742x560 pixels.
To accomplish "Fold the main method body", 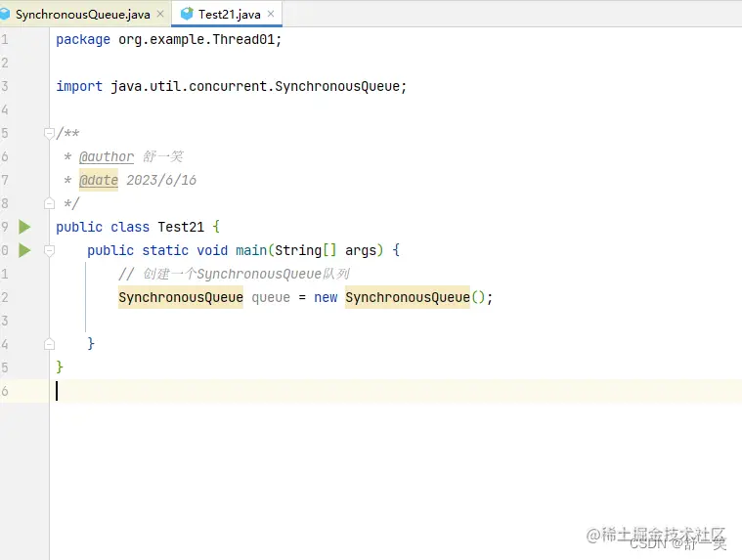I will coord(49,250).
